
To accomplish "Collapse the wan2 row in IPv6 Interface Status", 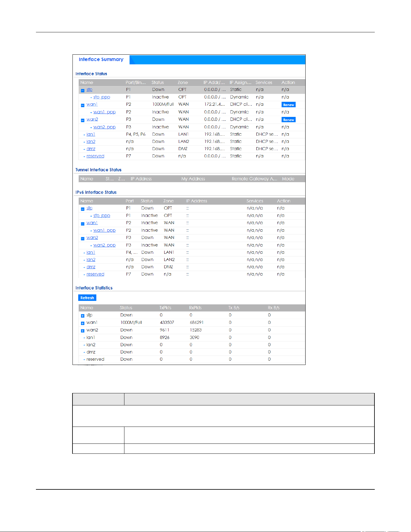I will point(82,238).
